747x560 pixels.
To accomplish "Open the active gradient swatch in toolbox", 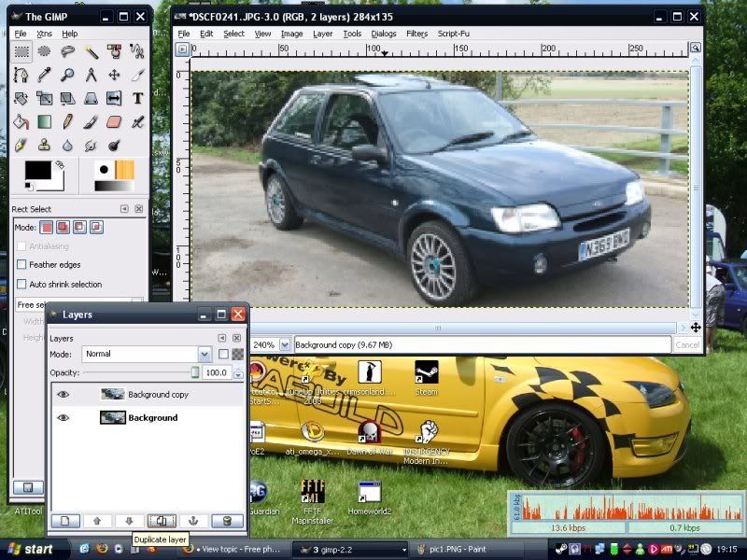I will 114,186.
